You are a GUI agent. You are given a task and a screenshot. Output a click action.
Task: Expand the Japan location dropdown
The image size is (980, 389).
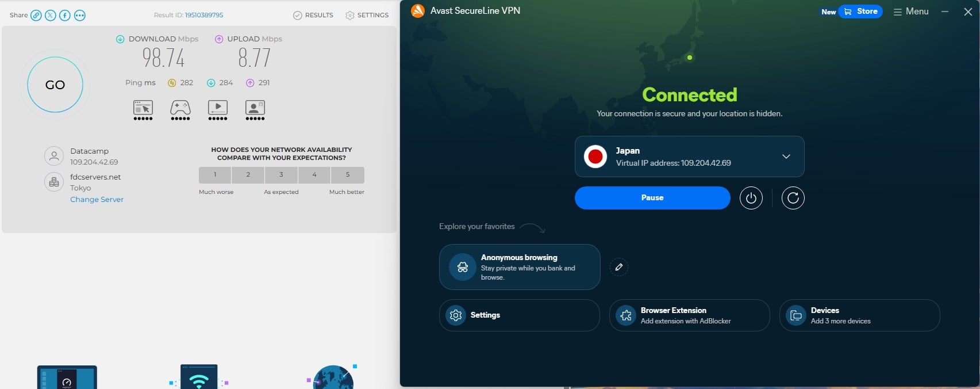786,157
